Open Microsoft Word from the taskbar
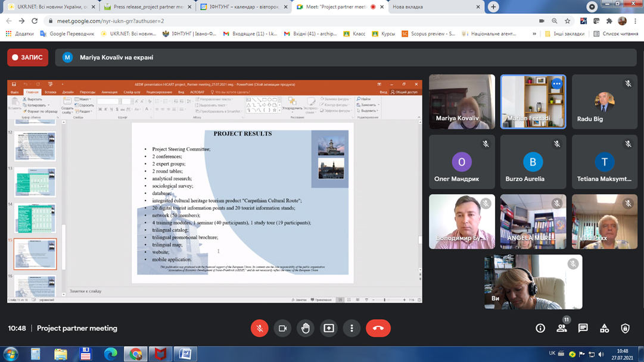Screen dimensions: 644x362 pos(185,354)
